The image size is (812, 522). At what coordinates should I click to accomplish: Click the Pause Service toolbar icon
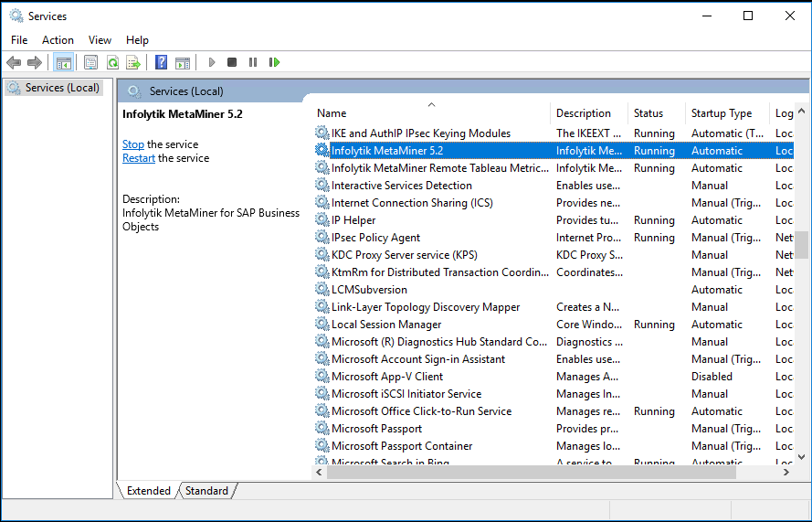point(253,63)
